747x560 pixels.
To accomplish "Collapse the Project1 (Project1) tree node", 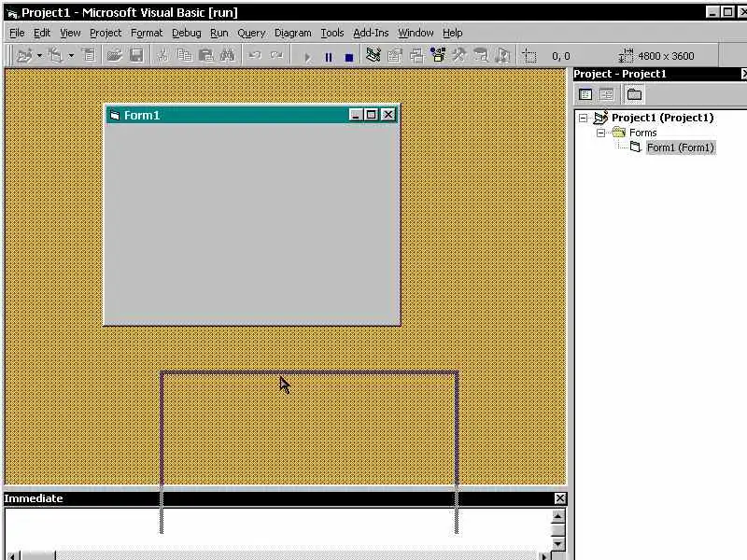I will click(583, 118).
